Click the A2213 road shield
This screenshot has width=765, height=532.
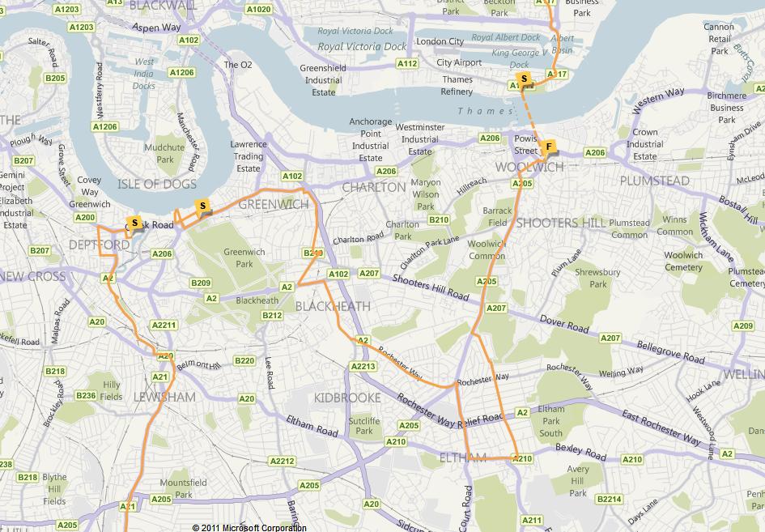pos(363,366)
